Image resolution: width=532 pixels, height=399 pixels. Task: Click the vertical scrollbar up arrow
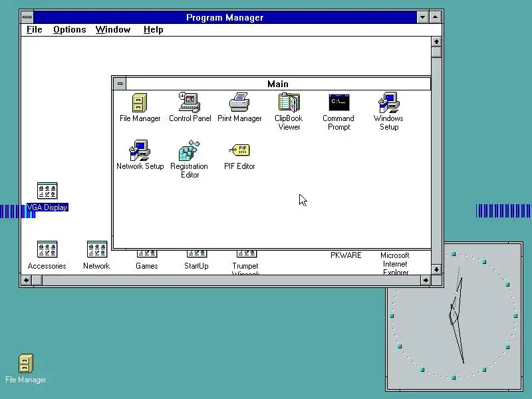click(x=436, y=42)
